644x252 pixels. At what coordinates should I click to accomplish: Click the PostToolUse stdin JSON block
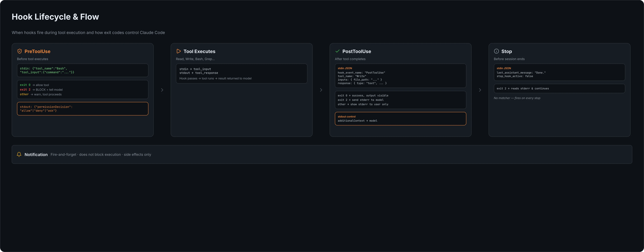[400, 76]
